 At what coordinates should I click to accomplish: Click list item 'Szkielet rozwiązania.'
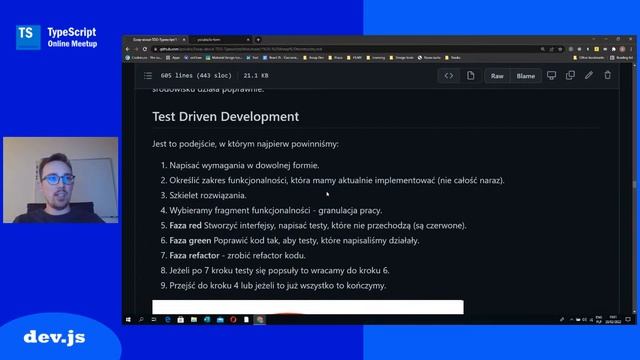click(208, 196)
